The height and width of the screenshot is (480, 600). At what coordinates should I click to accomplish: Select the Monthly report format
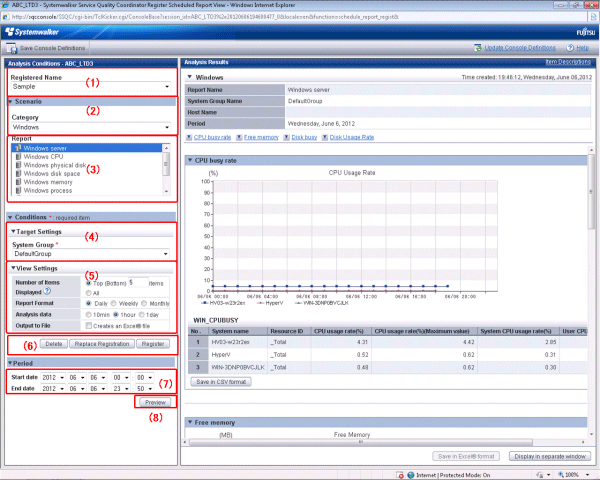(144, 303)
